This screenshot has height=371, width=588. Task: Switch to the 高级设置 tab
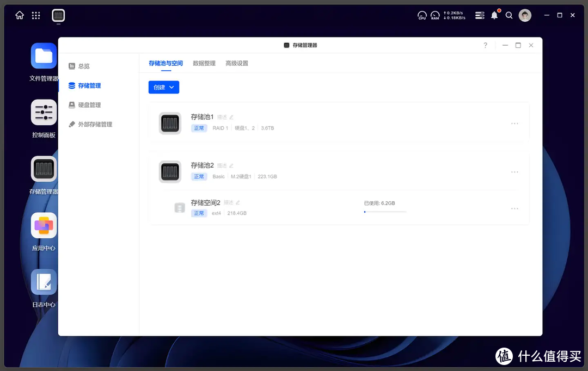[x=238, y=63]
